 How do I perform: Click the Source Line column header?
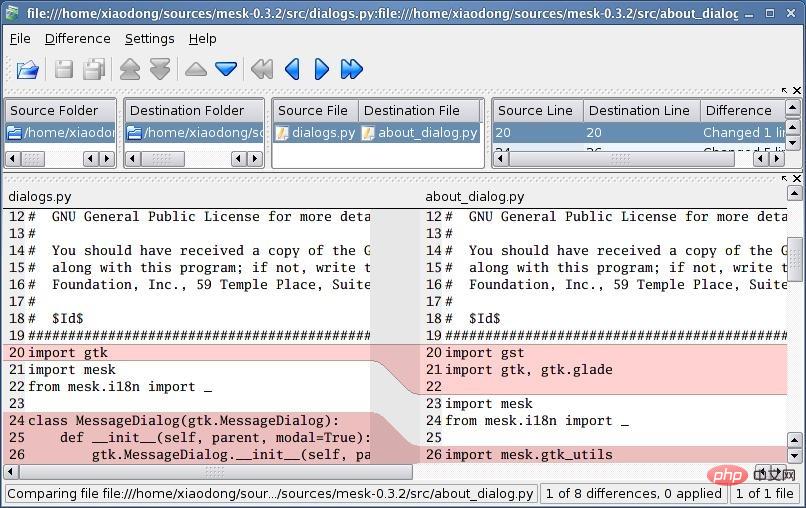(x=538, y=111)
